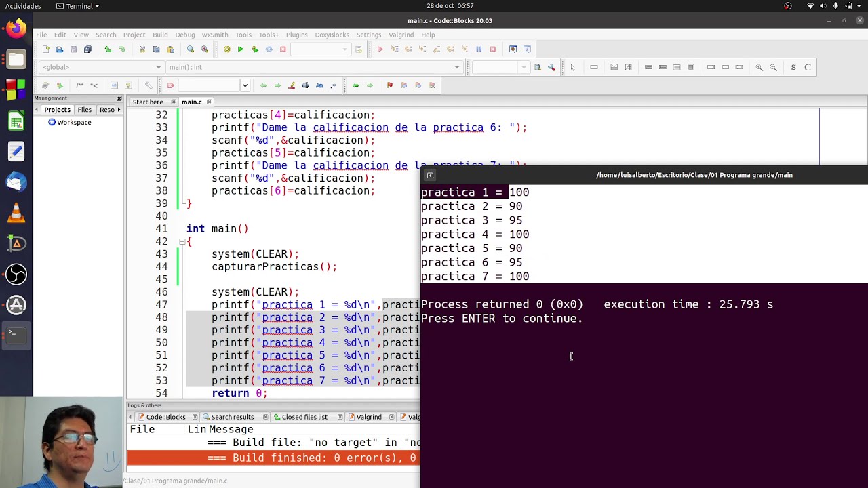Click the Cut scissors icon
This screenshot has height=488, width=868.
142,49
